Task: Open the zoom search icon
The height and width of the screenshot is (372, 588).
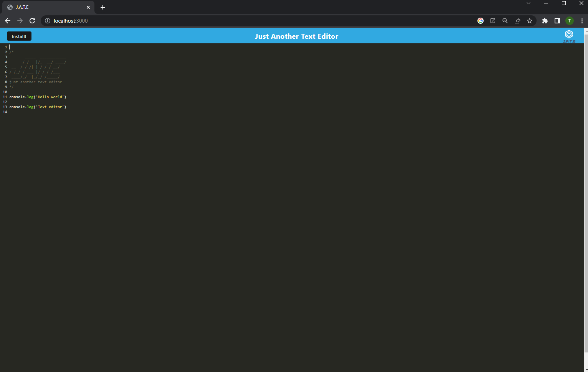Action: tap(505, 21)
